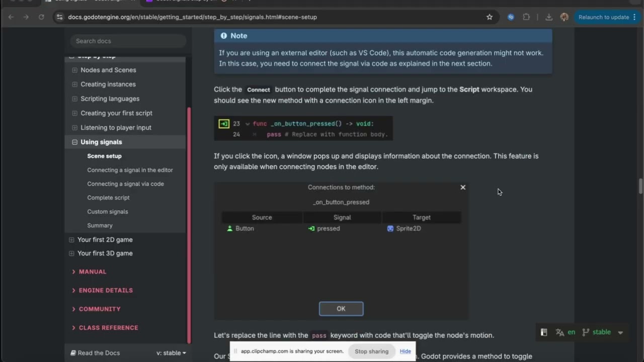Go to Scene setup section
Image resolution: width=644 pixels, height=362 pixels.
pos(104,156)
